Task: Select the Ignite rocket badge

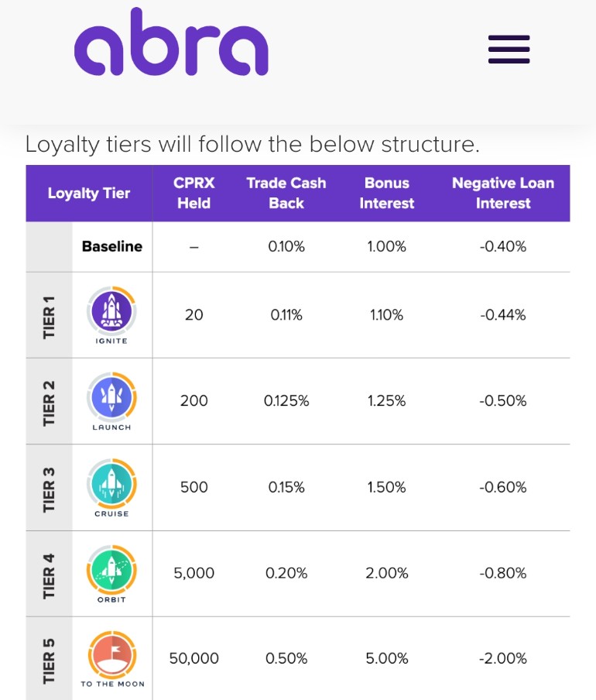Action: point(111,315)
